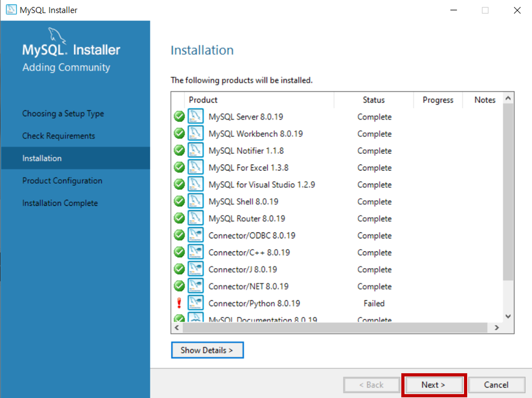
Task: Select the 'Connector/J 8.0.19' row text
Action: 243,270
